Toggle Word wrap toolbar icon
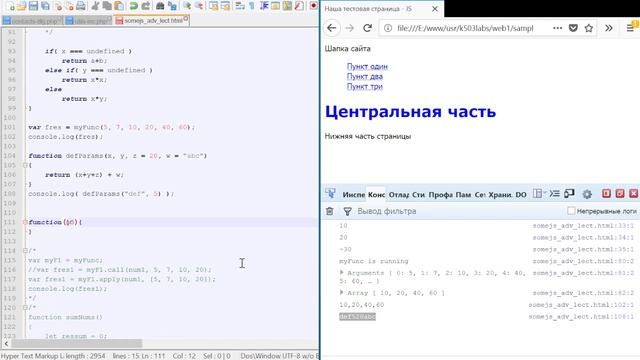Screen dimensions: 640x360 click(x=240, y=6)
